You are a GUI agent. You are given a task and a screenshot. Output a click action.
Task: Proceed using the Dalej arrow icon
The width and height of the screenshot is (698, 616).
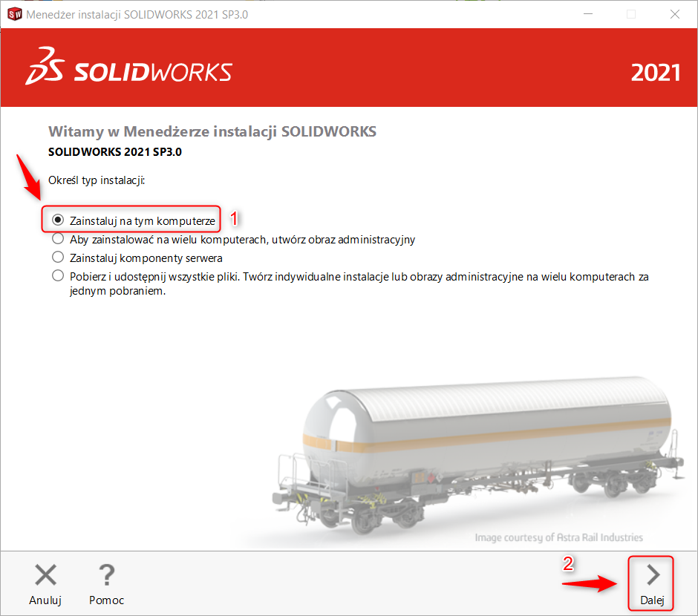[x=652, y=575]
